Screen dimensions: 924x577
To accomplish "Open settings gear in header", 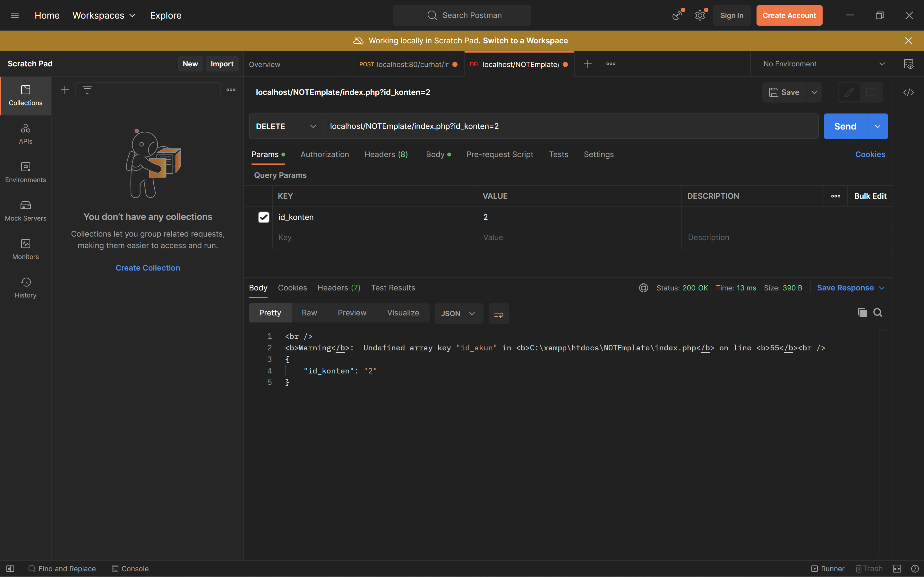I will [x=700, y=15].
